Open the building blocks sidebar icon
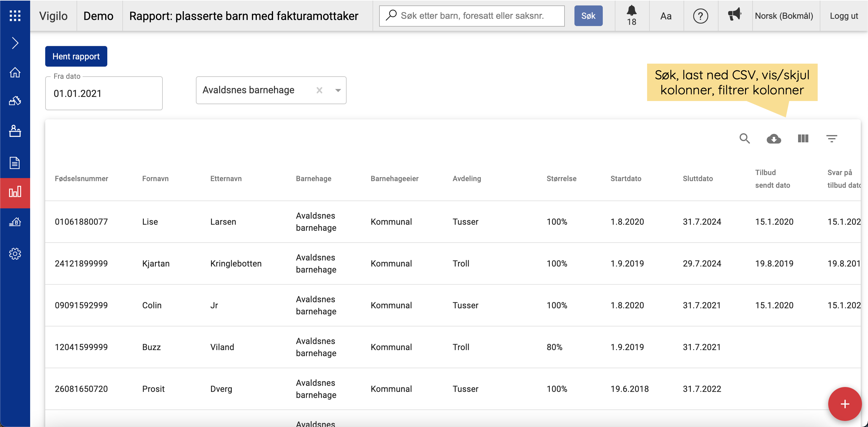 click(15, 101)
